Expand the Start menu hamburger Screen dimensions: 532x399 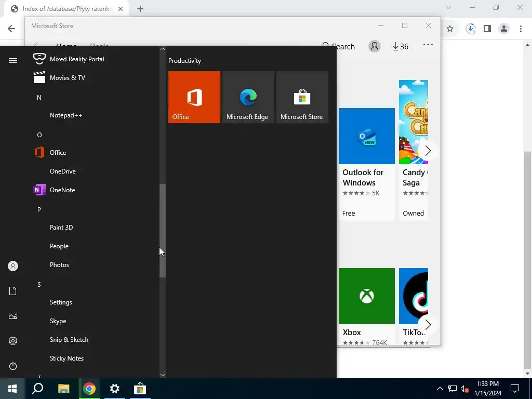coord(13,60)
